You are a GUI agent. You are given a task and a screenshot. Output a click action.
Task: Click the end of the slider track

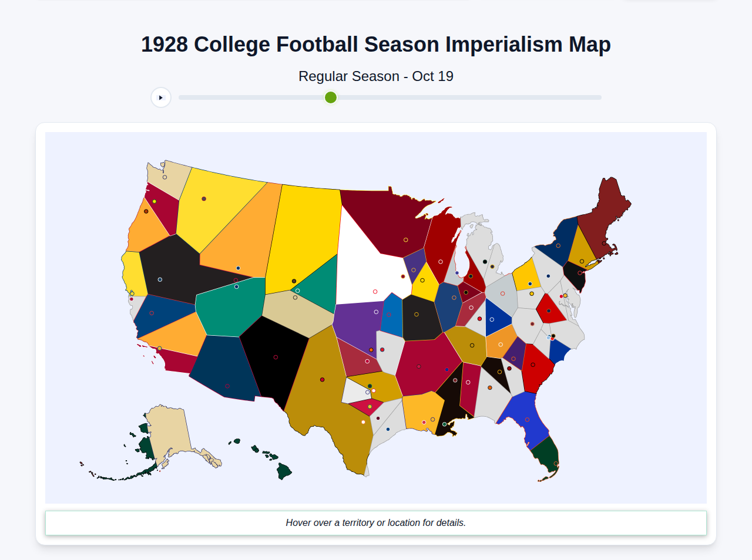point(599,97)
